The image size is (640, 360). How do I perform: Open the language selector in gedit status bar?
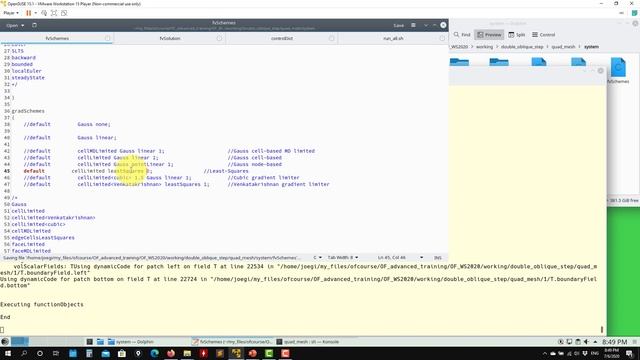point(317,258)
